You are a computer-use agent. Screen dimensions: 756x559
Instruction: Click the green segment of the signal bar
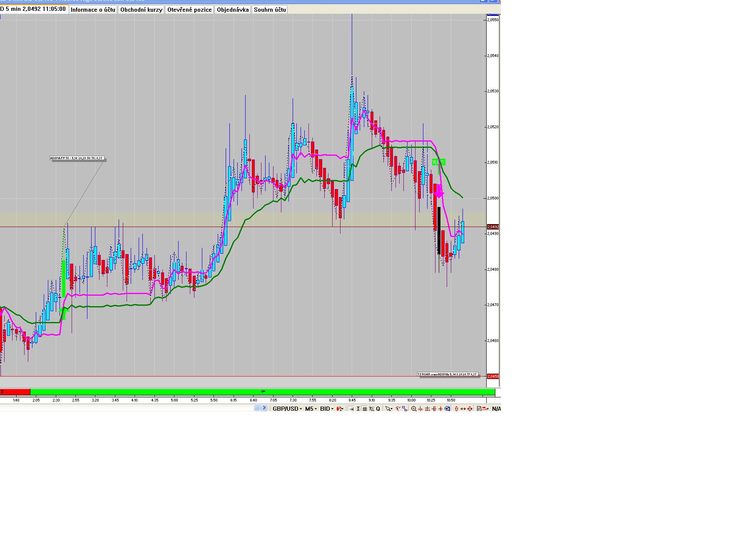click(263, 392)
